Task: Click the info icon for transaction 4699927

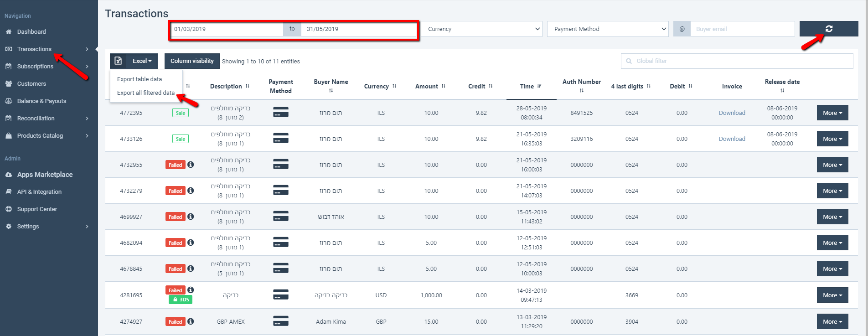Action: tap(191, 217)
